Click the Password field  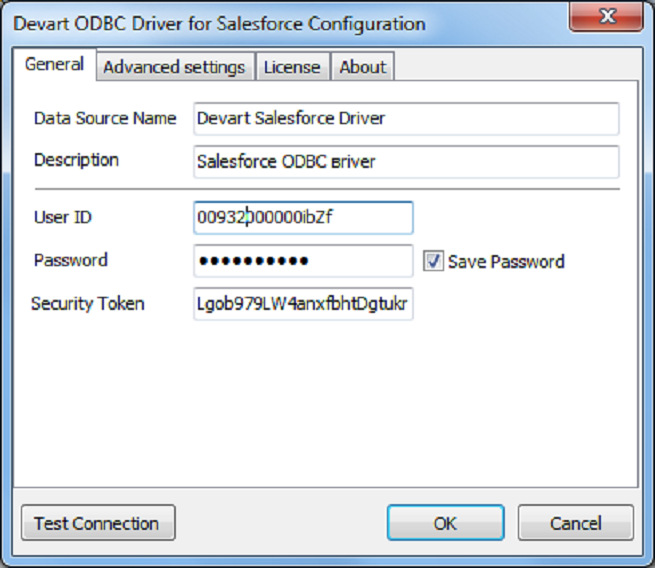click(x=303, y=261)
